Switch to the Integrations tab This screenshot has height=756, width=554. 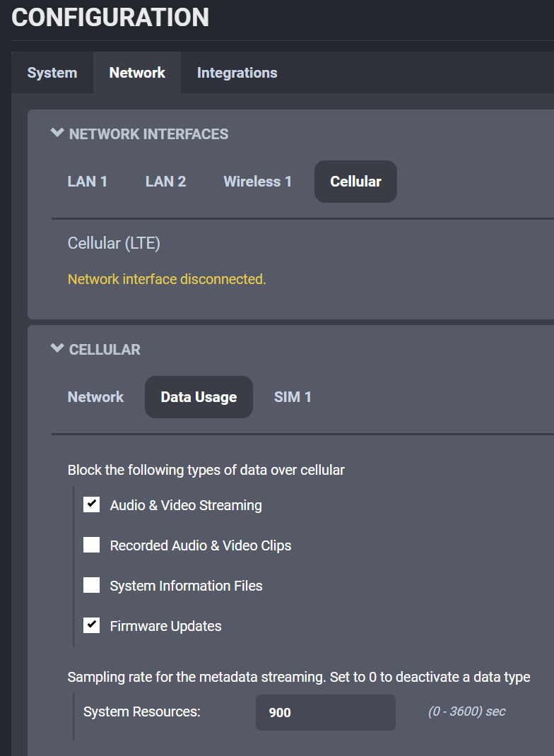tap(237, 73)
